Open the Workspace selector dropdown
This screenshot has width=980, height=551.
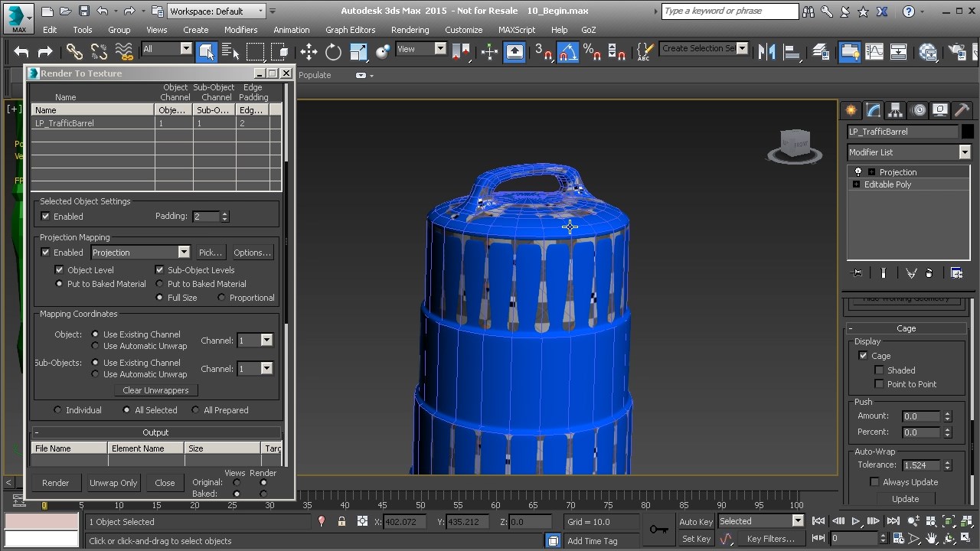[x=261, y=11]
